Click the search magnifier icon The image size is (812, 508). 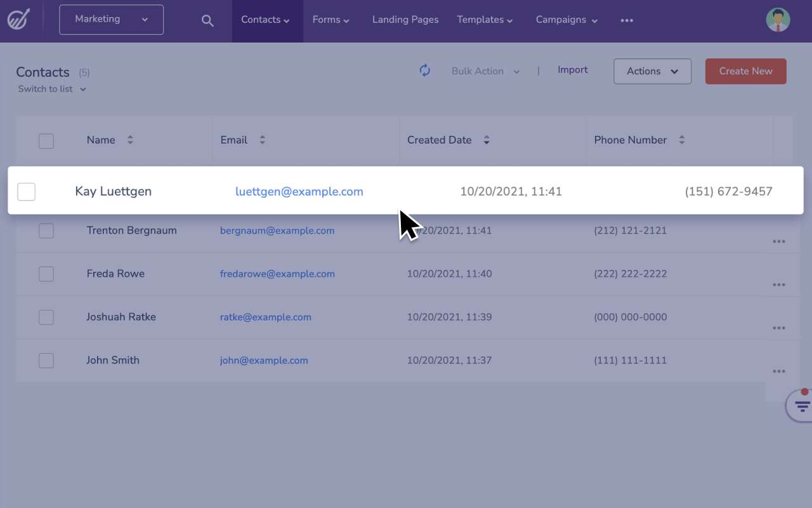point(207,20)
